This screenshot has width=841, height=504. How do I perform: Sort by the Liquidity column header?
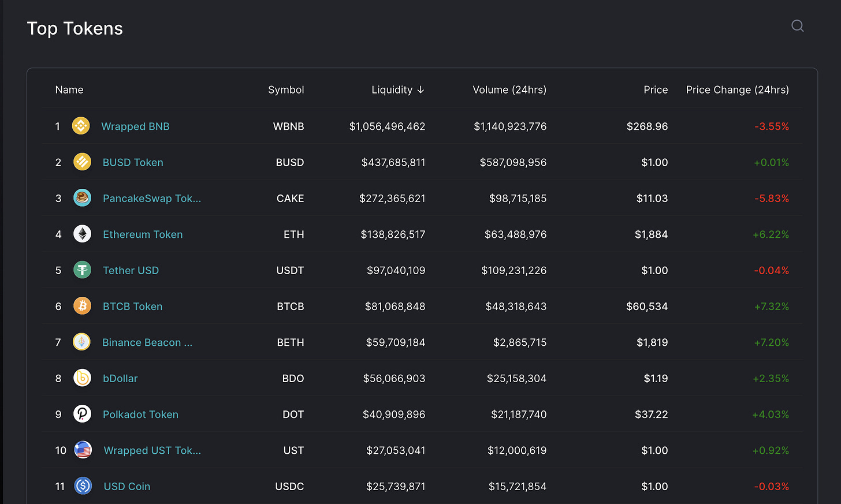coord(398,89)
